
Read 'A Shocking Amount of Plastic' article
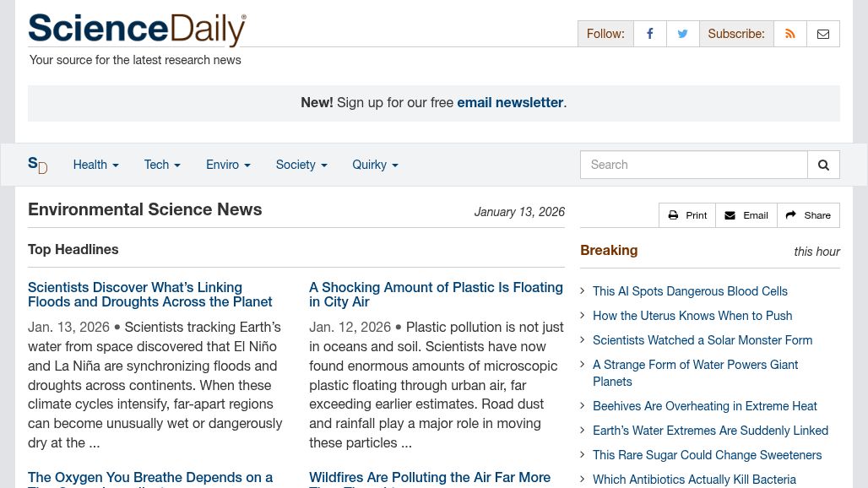(436, 295)
